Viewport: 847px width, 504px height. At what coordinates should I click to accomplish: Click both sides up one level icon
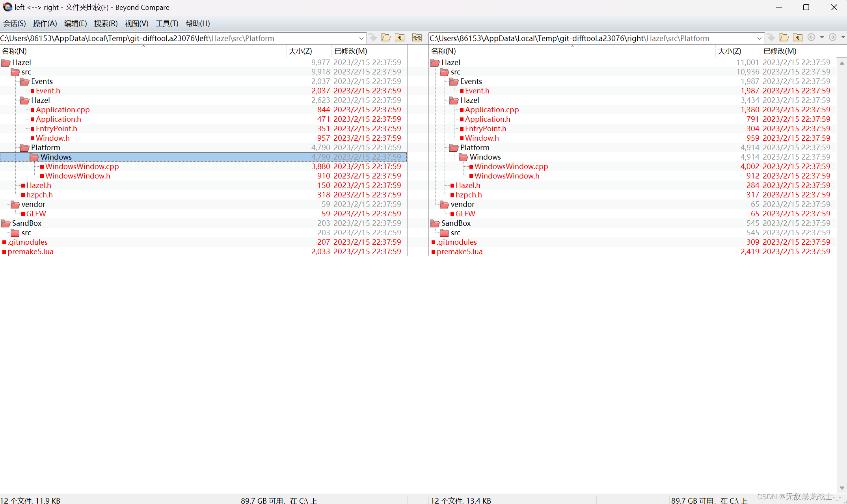coord(417,38)
